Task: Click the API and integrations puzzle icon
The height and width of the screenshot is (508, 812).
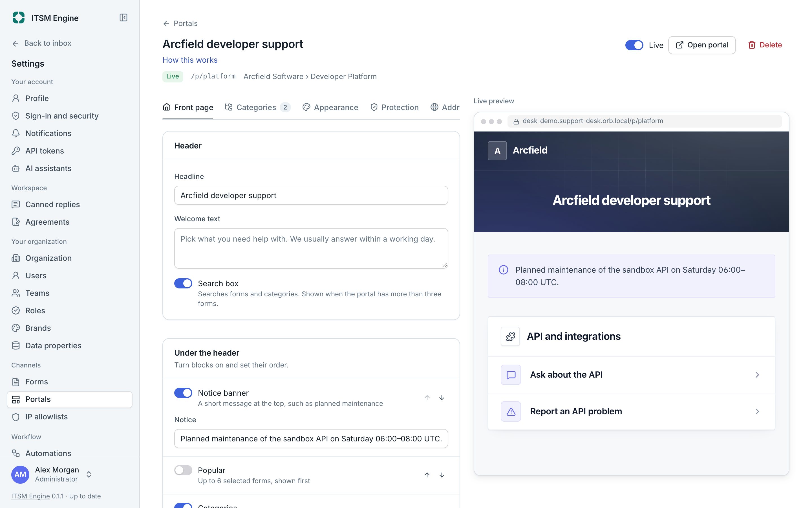Action: pos(510,336)
